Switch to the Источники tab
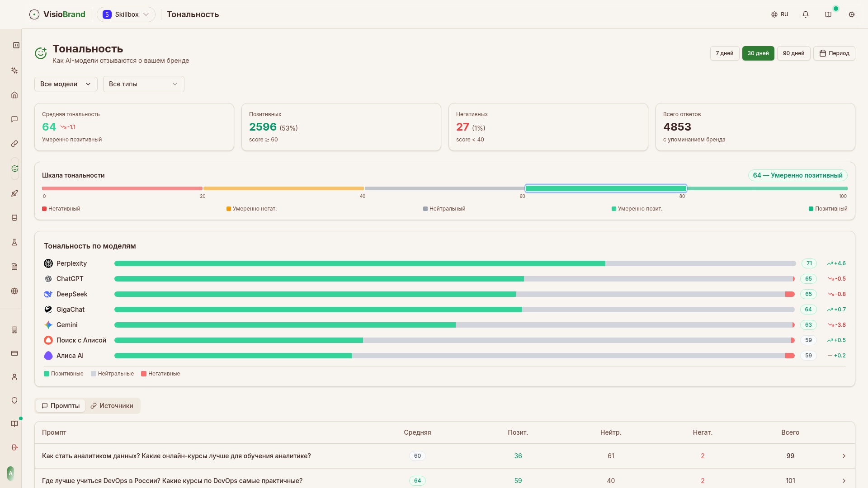Image resolution: width=868 pixels, height=488 pixels. click(112, 406)
